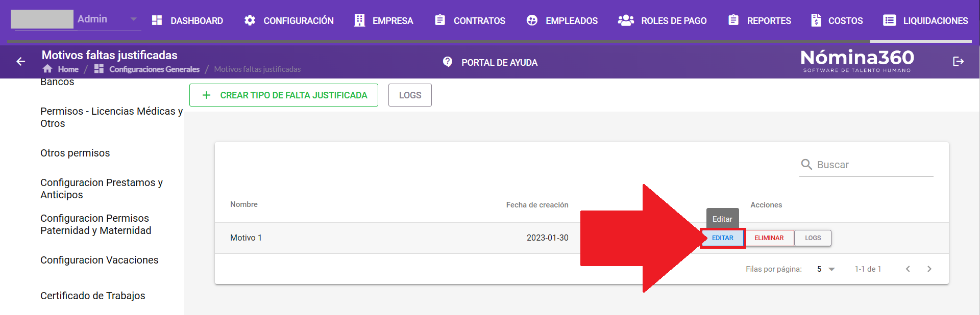Open the LIQUIDACIONES menu
Screen dimensions: 980x315
click(936, 21)
